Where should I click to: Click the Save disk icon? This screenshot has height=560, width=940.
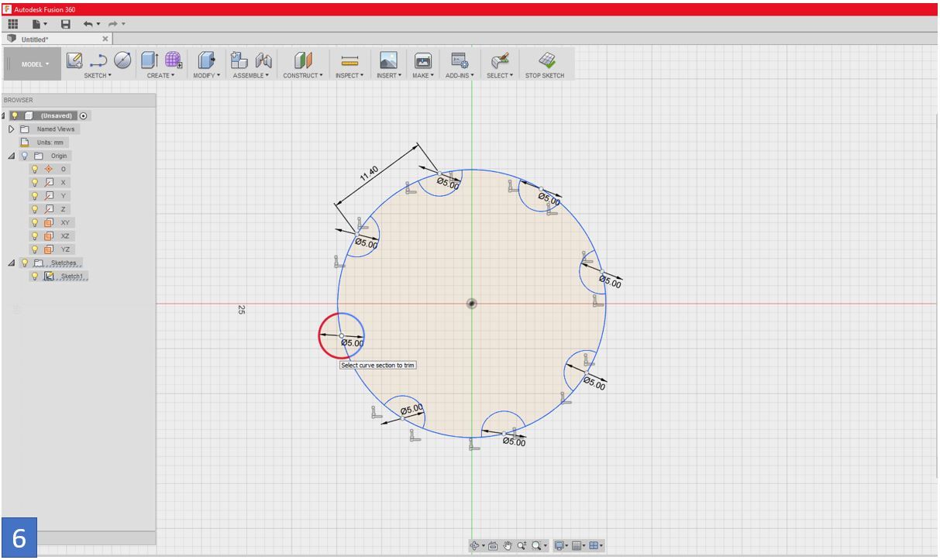pyautogui.click(x=66, y=24)
